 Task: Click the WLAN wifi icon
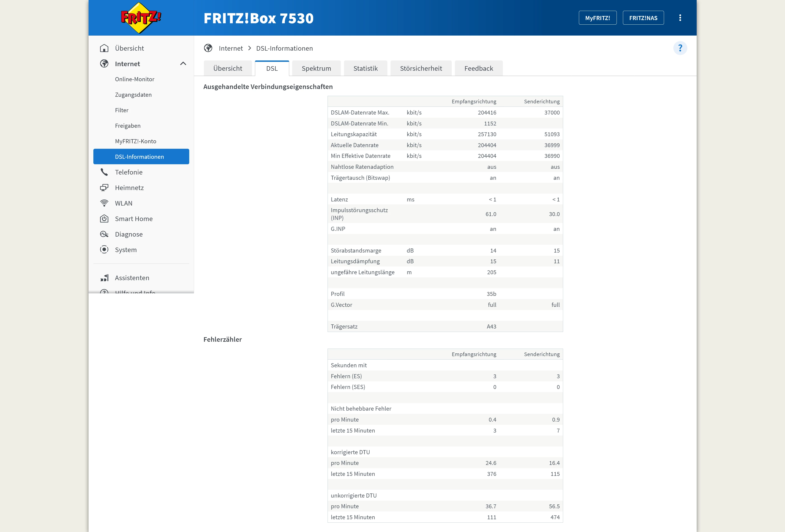(x=104, y=203)
